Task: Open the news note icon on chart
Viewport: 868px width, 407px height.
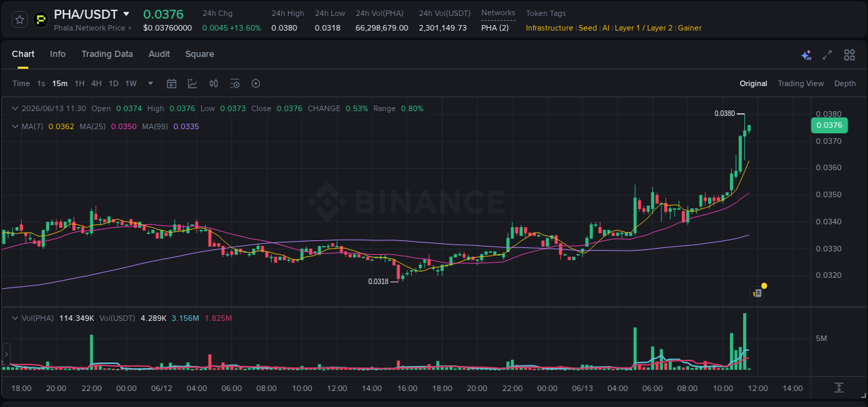Action: (758, 293)
